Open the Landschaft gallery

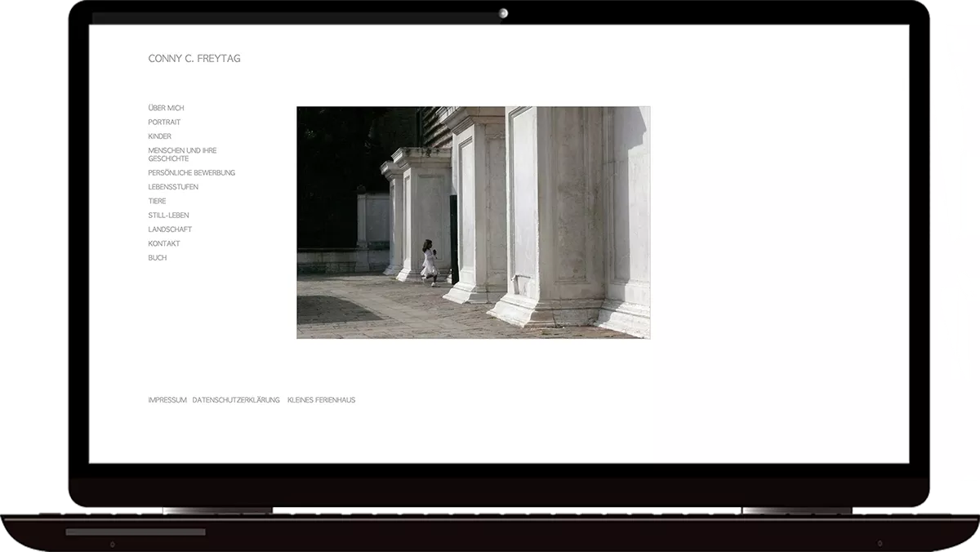click(x=170, y=229)
